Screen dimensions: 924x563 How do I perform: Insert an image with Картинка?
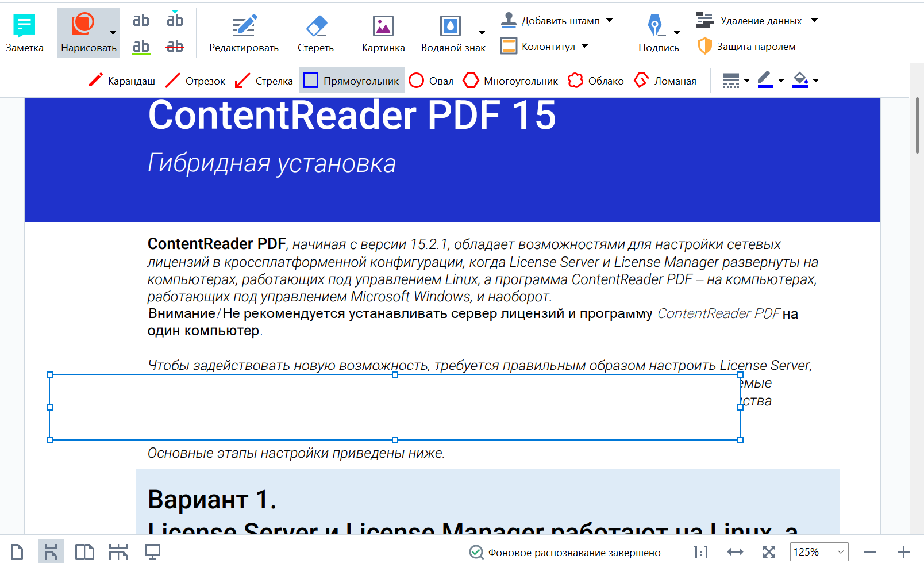[x=383, y=33]
